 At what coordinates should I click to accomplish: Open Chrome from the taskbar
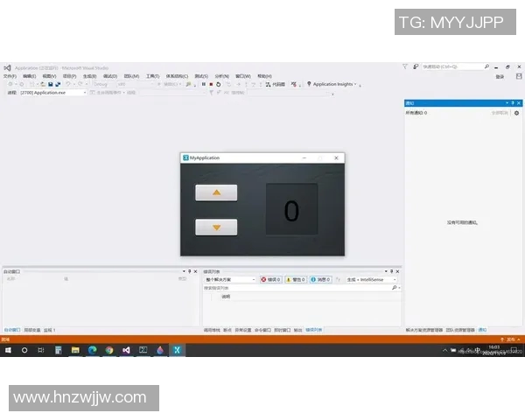(x=109, y=350)
